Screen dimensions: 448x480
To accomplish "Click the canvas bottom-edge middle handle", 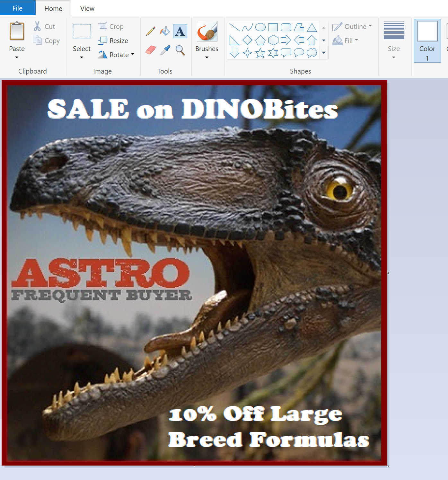I will point(194,466).
